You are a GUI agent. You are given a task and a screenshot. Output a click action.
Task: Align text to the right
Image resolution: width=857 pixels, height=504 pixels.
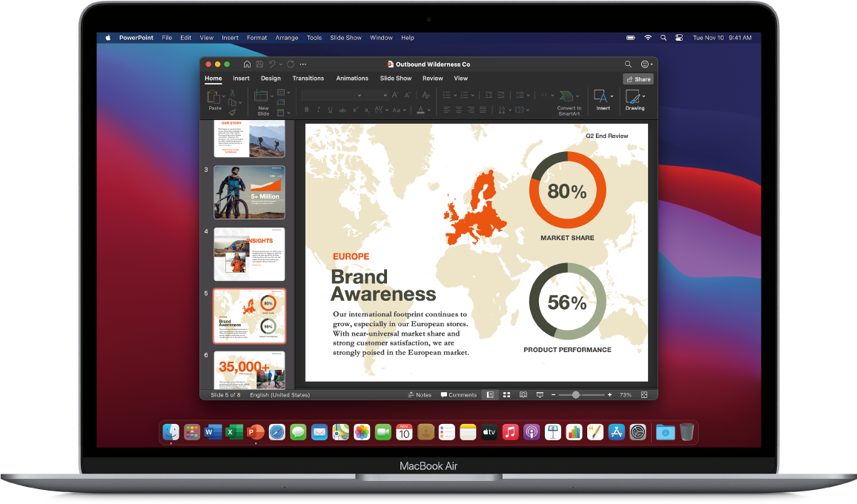point(471,110)
